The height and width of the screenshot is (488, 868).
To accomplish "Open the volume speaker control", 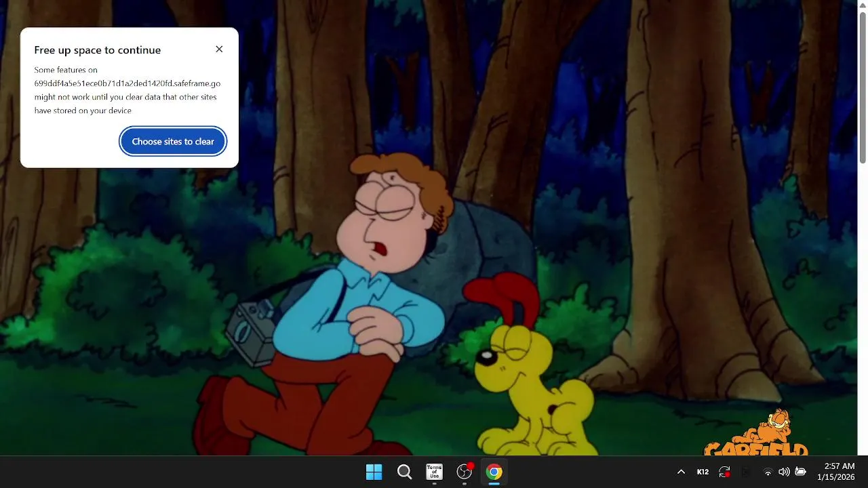I will (x=784, y=472).
